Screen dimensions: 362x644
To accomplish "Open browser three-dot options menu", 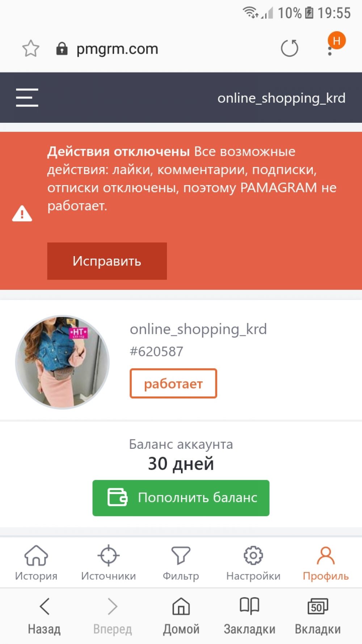I will (330, 49).
